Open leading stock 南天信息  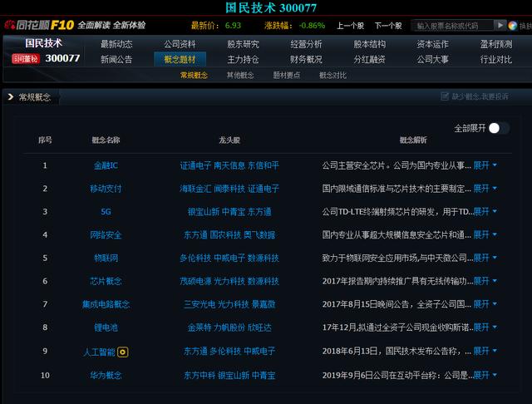229,165
